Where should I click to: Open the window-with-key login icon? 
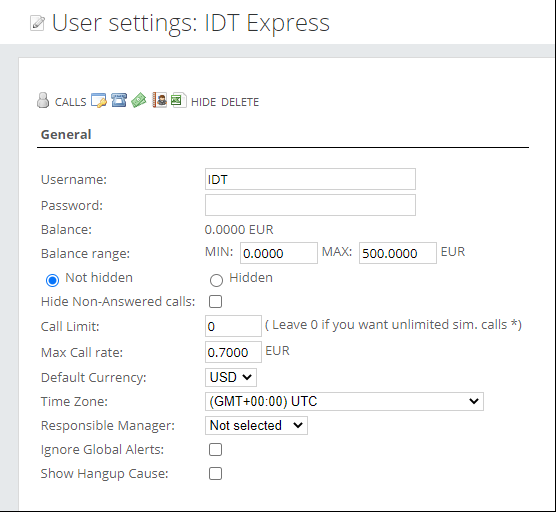point(99,100)
